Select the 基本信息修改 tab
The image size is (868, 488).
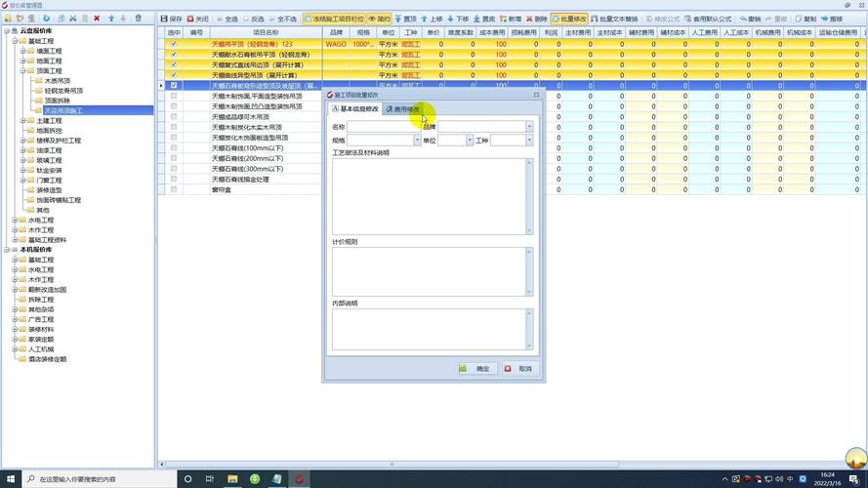click(354, 109)
